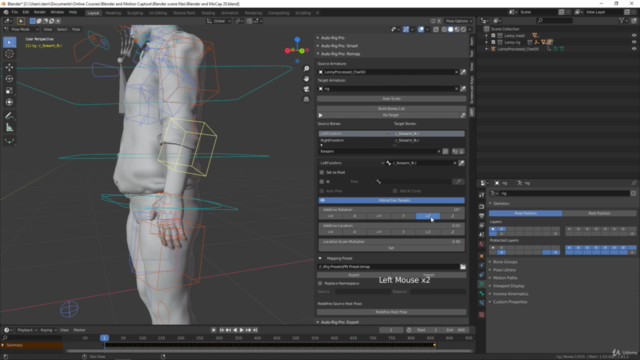The image size is (640, 360).
Task: Click Additive Rotation +X button
Action: point(330,216)
